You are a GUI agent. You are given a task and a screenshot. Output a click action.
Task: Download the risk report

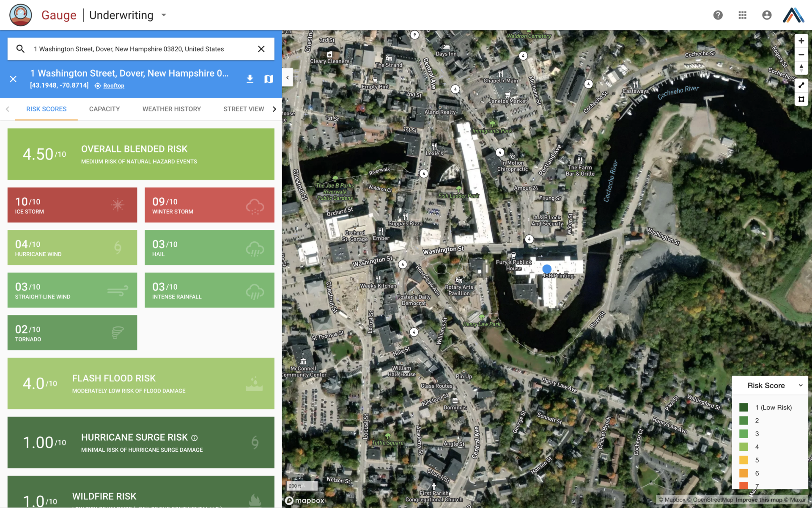point(250,79)
